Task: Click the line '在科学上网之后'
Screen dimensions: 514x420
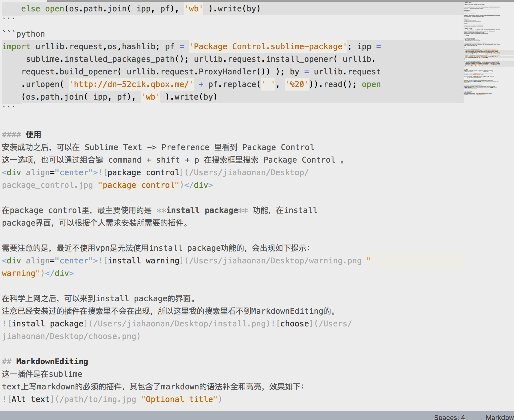Action: coord(100,298)
